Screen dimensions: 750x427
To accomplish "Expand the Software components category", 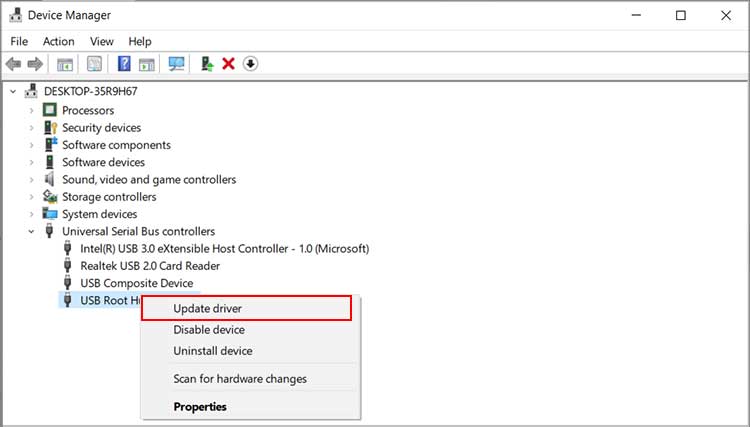I will click(32, 145).
